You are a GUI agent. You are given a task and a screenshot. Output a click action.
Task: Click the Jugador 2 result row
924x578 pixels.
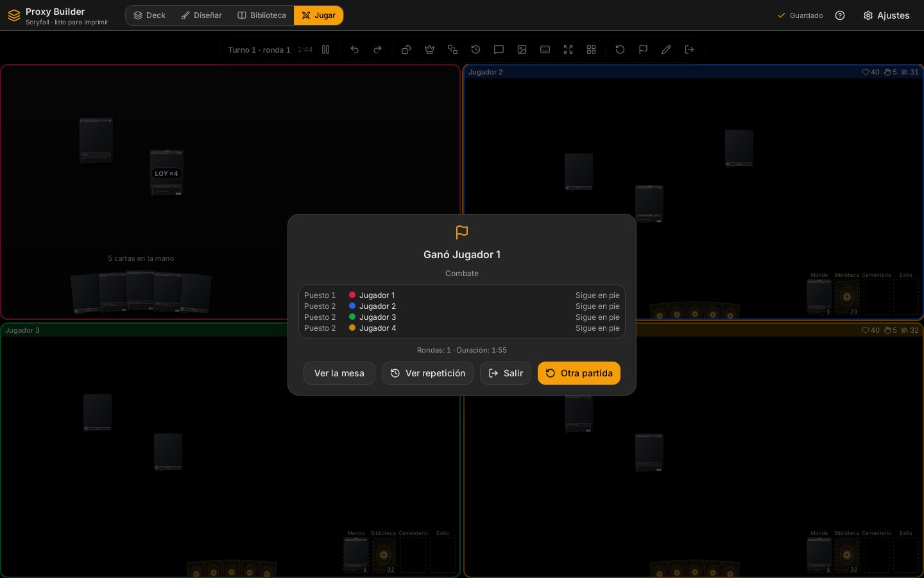click(x=462, y=306)
